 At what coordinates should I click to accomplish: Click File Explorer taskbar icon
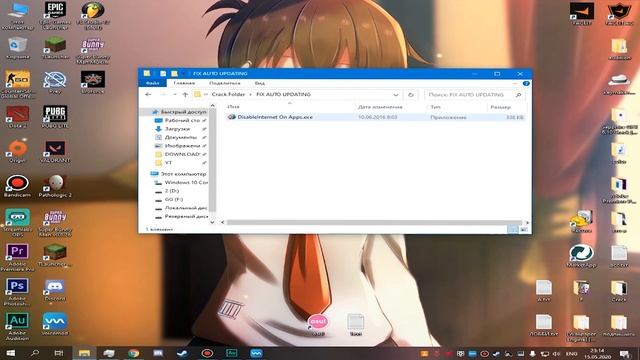[x=84, y=353]
